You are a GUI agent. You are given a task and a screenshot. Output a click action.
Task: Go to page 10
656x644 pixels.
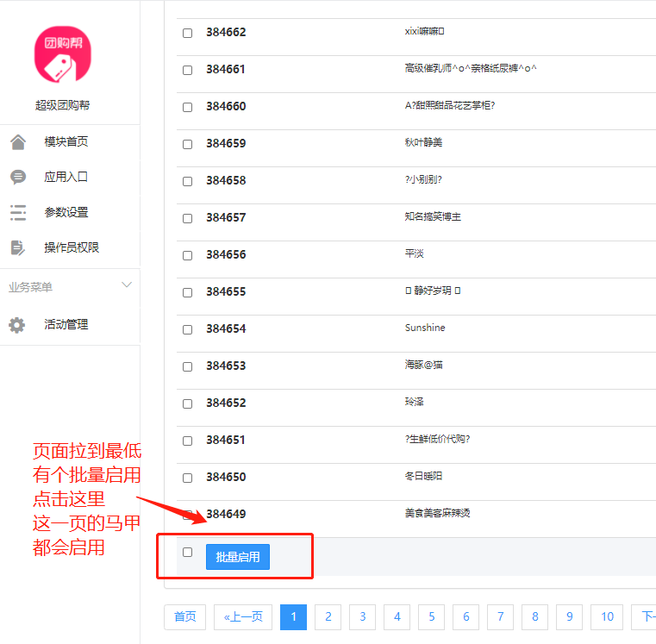[x=607, y=616]
